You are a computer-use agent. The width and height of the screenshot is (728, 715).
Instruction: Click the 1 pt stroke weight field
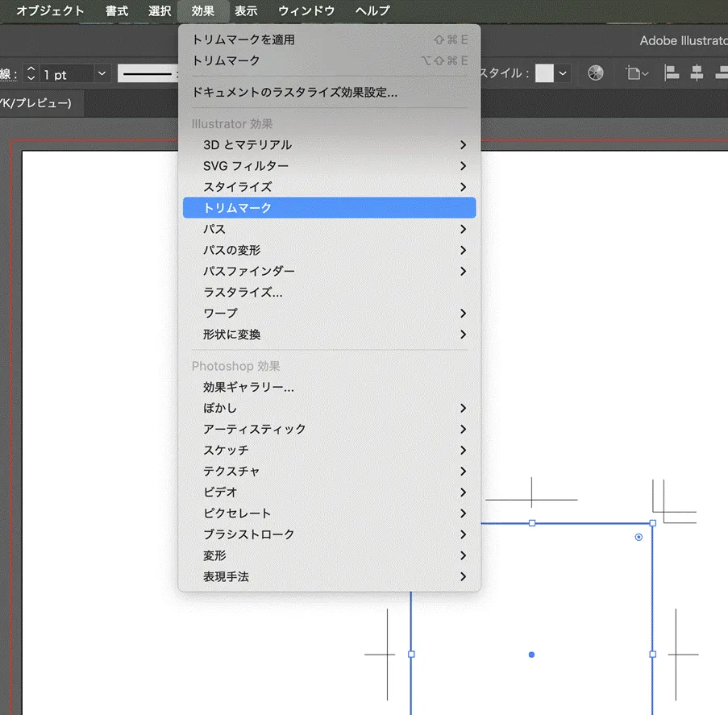pos(66,74)
